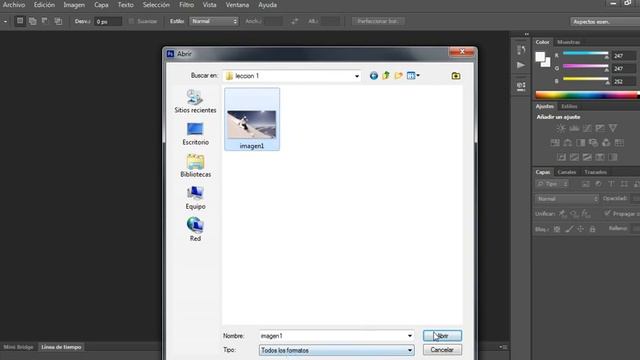Add Black & White adjustment icon
The height and width of the screenshot is (360, 640).
pyautogui.click(x=580, y=143)
